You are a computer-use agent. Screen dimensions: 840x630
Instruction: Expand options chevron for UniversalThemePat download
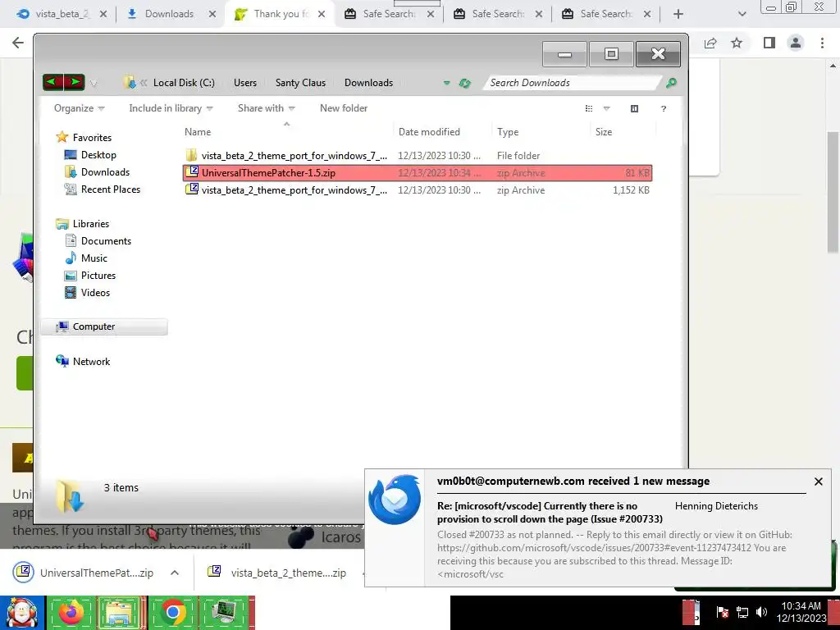[175, 573]
